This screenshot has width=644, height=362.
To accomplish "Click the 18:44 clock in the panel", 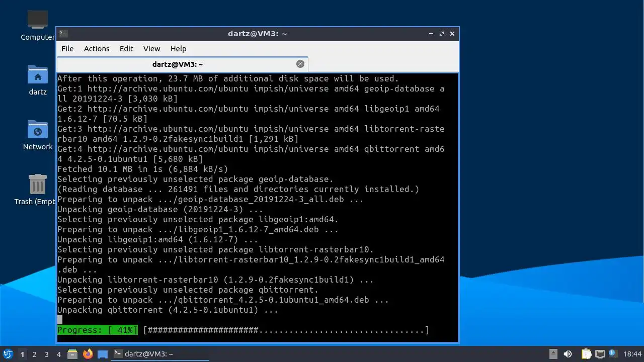I will [632, 354].
